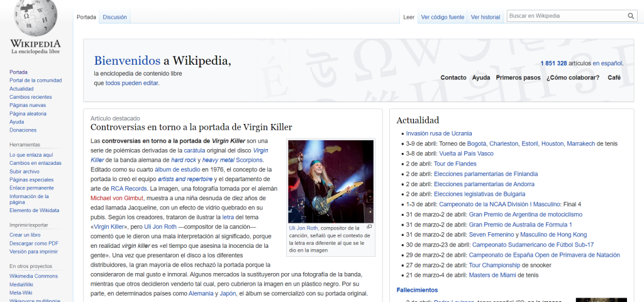Screen dimensions: 644x302
Task: Open Primeros pasos link
Action: (518, 77)
